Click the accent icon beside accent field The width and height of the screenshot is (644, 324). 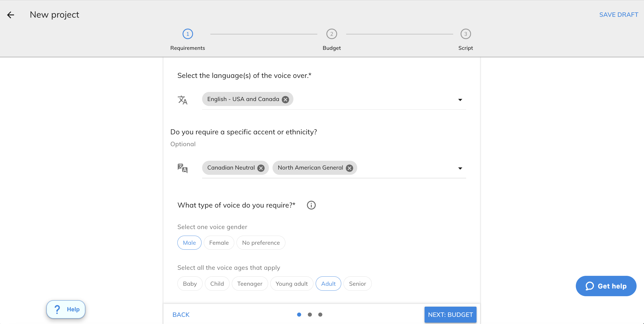click(x=183, y=168)
